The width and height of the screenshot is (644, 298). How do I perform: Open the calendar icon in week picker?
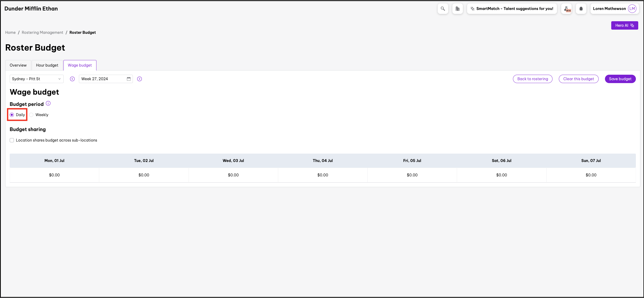[129, 79]
